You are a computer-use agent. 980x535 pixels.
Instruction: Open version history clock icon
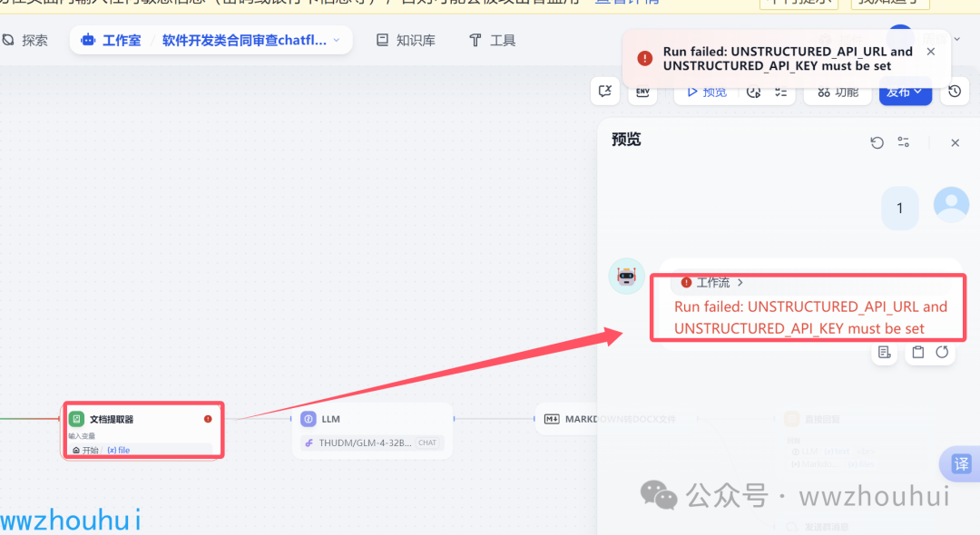click(955, 92)
